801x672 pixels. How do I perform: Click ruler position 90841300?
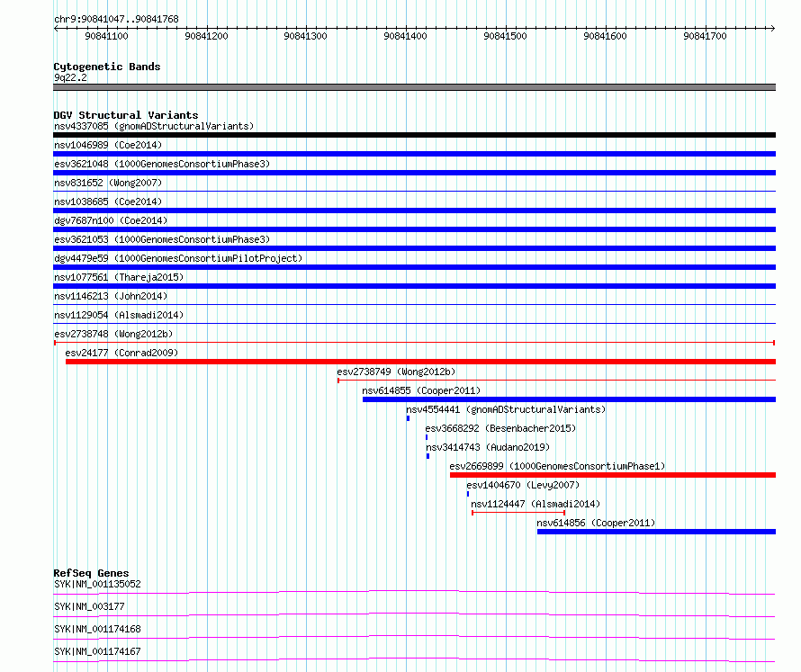coord(305,36)
